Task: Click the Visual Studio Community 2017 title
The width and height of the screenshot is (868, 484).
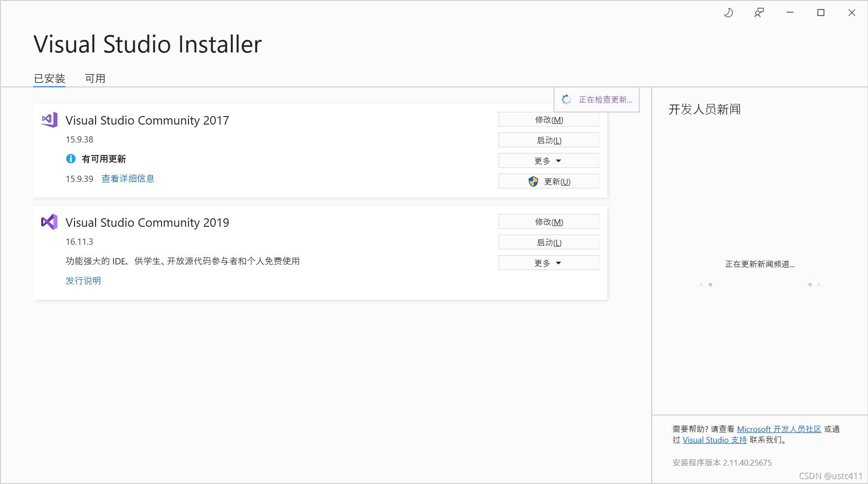Action: [x=147, y=120]
